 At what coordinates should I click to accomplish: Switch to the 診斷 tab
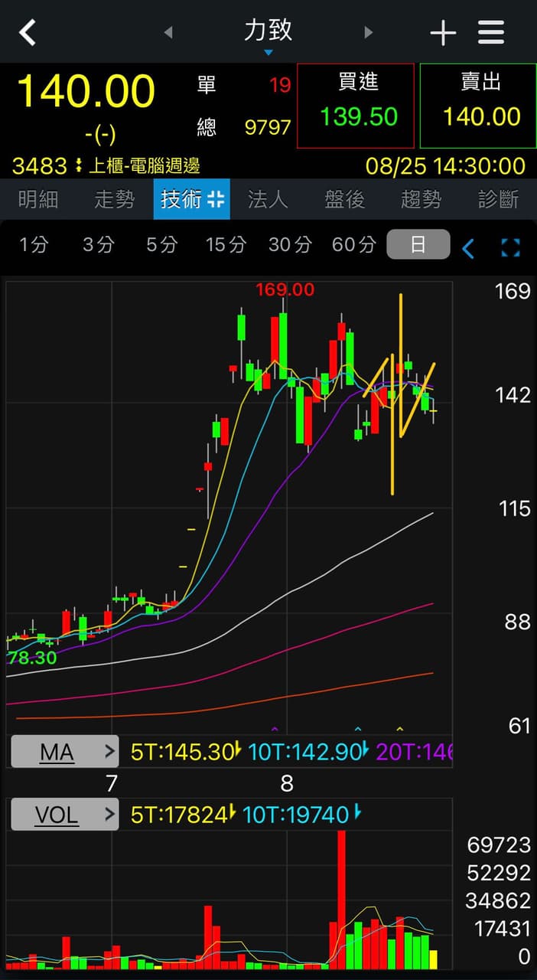[x=498, y=200]
